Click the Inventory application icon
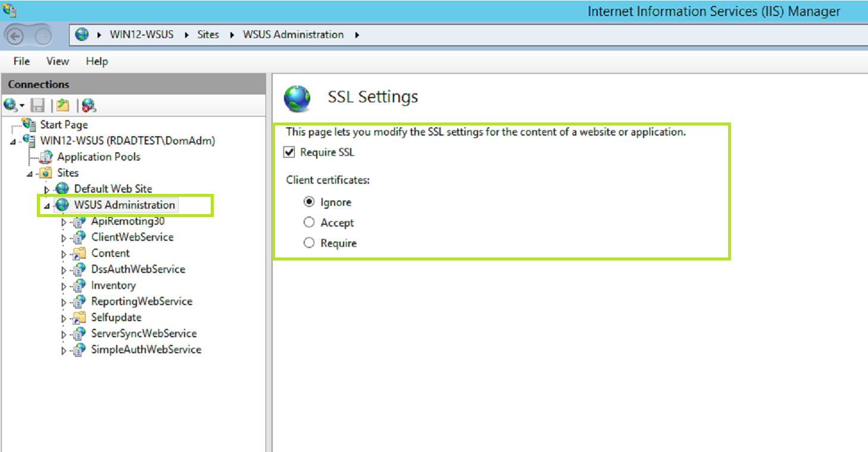 (x=79, y=285)
